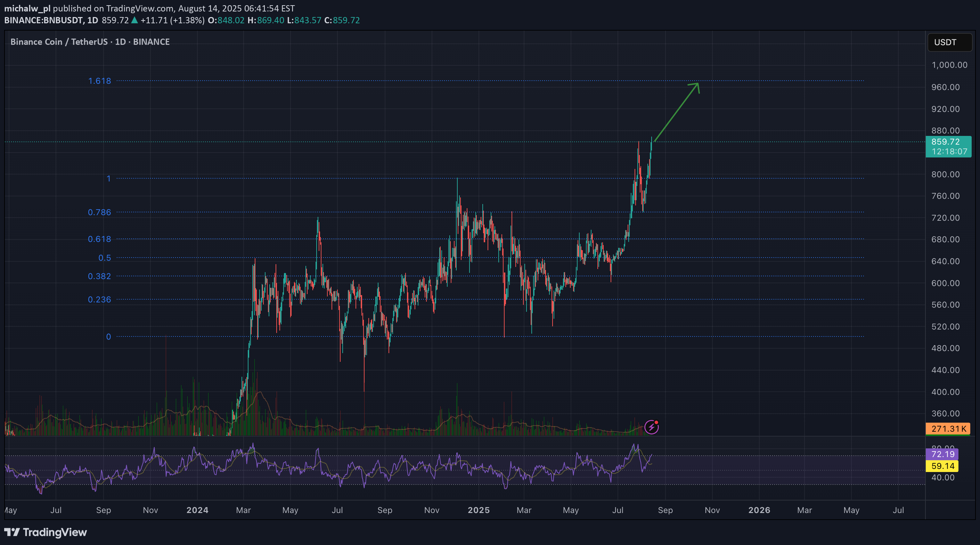
Task: Select the 0.236 Fibonacci level label
Action: pos(99,300)
